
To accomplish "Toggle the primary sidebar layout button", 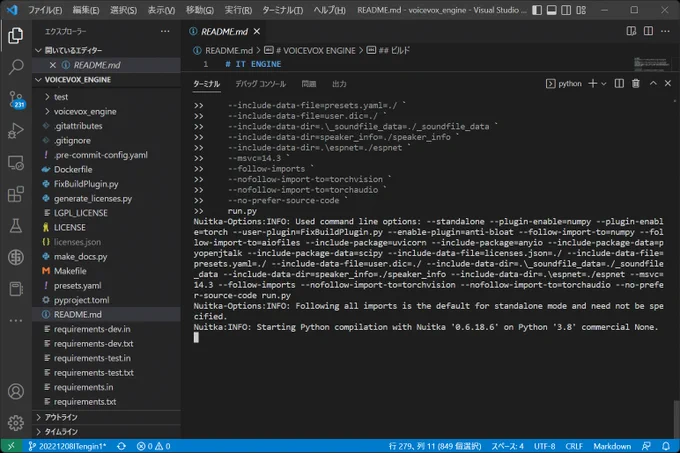I will [x=537, y=10].
